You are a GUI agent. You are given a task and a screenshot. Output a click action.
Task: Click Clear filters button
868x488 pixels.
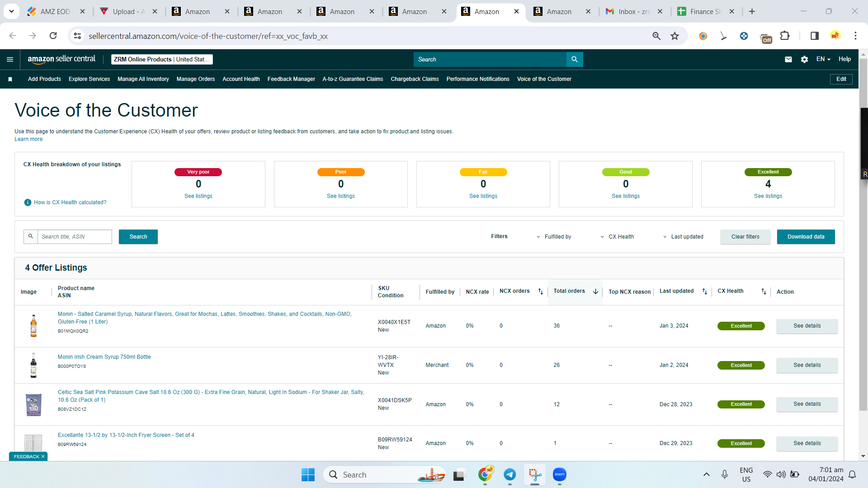(x=745, y=237)
